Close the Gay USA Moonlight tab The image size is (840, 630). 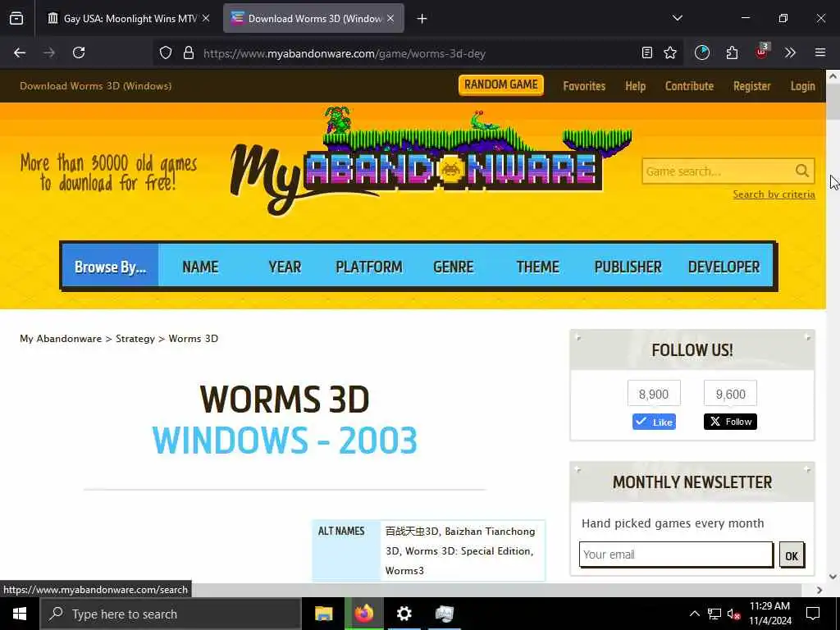tap(206, 19)
